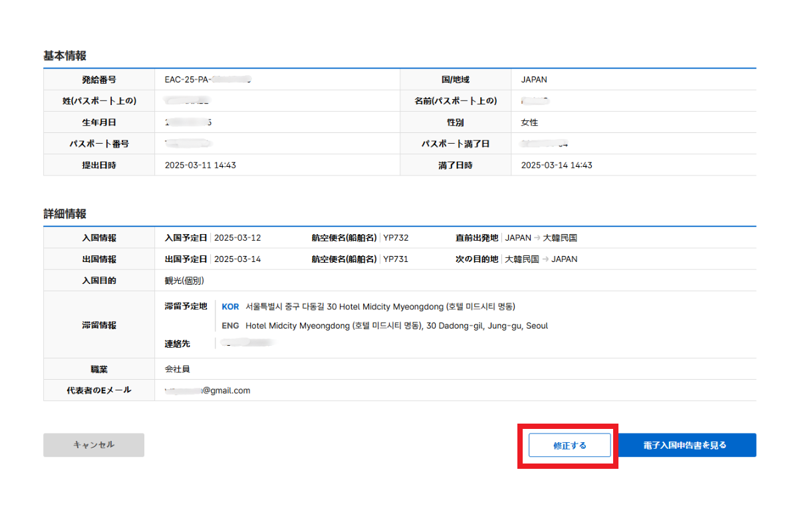The width and height of the screenshot is (798, 532).
Task: Select the blue KOR address label
Action: coord(230,307)
